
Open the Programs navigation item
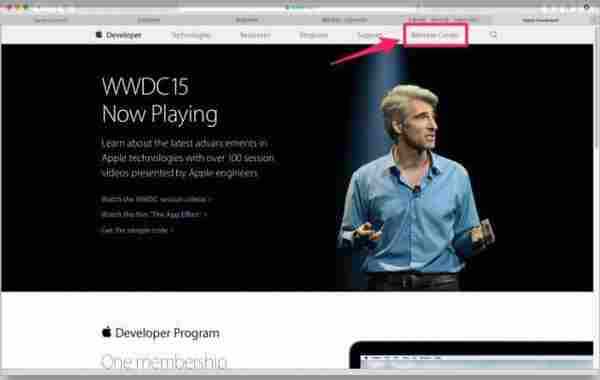coord(313,36)
